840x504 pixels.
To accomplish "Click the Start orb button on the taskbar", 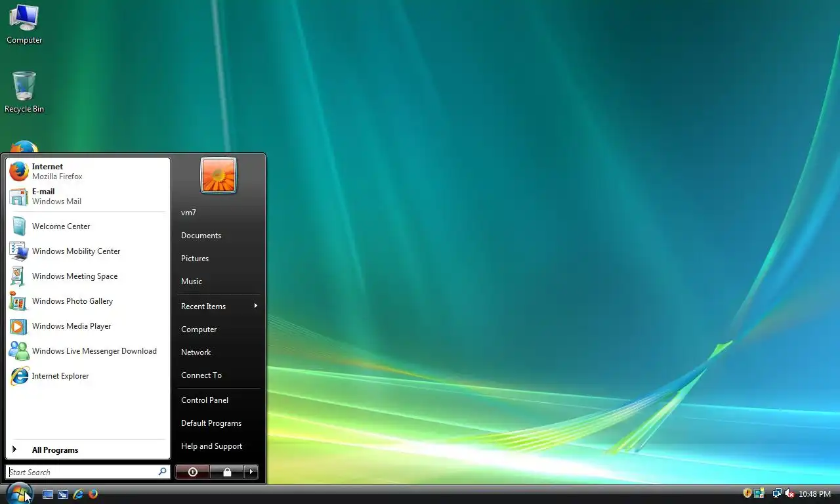I will (x=19, y=493).
